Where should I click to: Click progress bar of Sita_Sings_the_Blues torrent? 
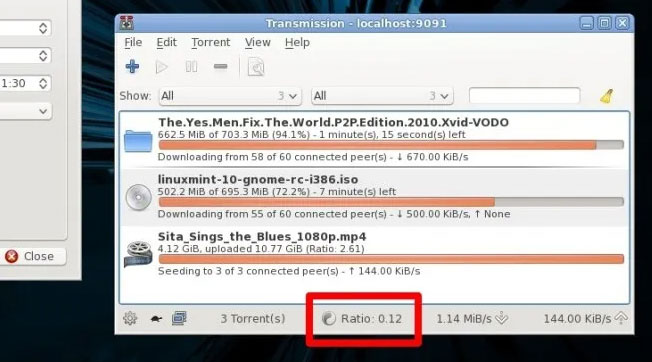(391, 259)
